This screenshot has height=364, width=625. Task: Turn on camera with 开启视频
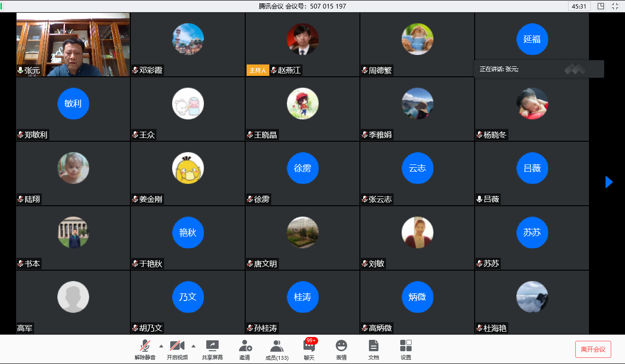point(177,350)
